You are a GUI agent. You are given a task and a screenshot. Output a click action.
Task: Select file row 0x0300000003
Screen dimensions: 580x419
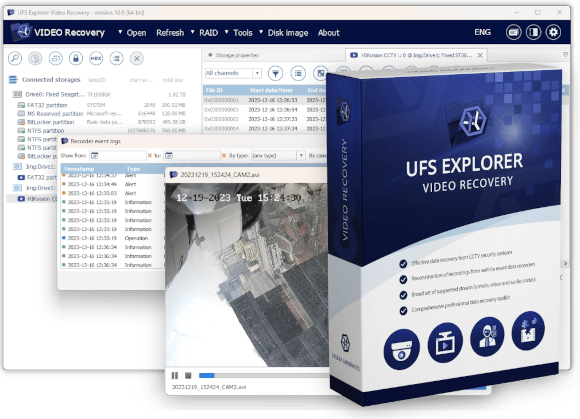point(264,109)
